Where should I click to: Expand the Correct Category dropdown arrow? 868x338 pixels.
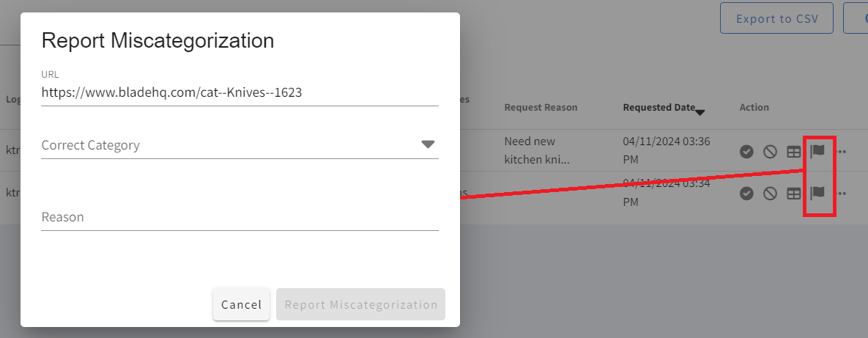coord(429,144)
